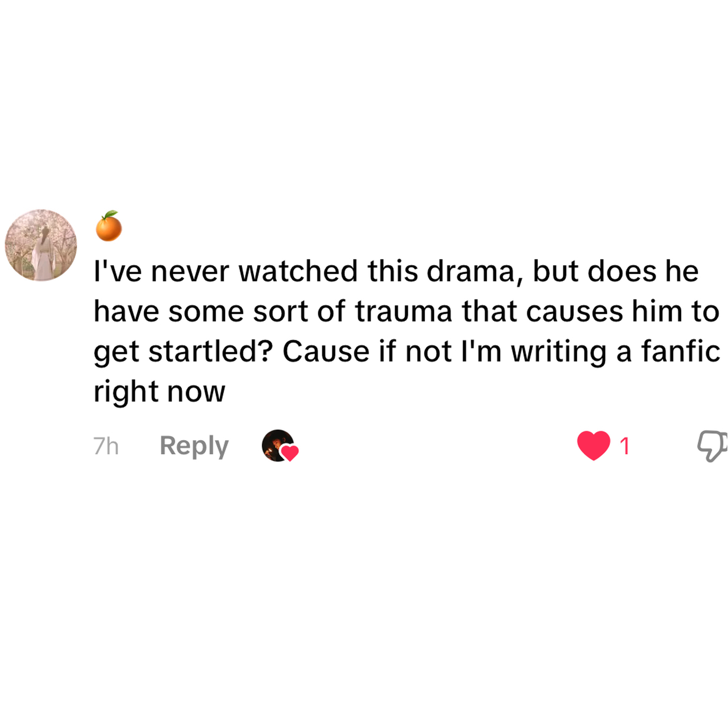This screenshot has width=728, height=728.
Task: Unlike the comment via red heart
Action: (593, 446)
